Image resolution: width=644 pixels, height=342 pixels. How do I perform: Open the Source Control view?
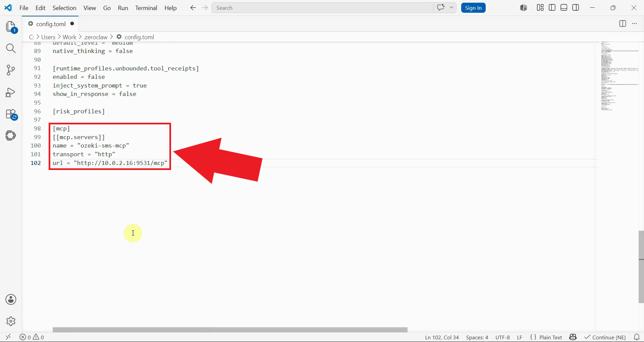[x=11, y=70]
